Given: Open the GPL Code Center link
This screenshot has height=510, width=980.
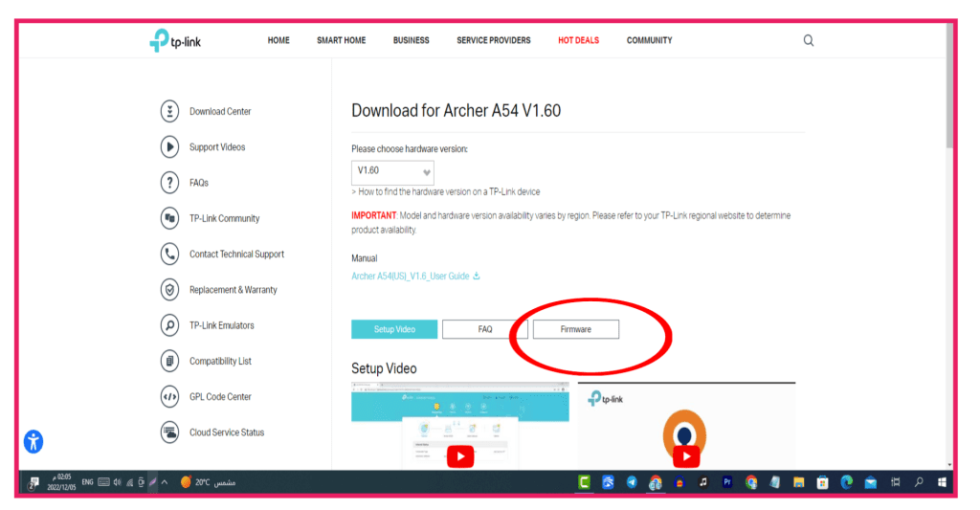Looking at the screenshot, I should pyautogui.click(x=221, y=396).
